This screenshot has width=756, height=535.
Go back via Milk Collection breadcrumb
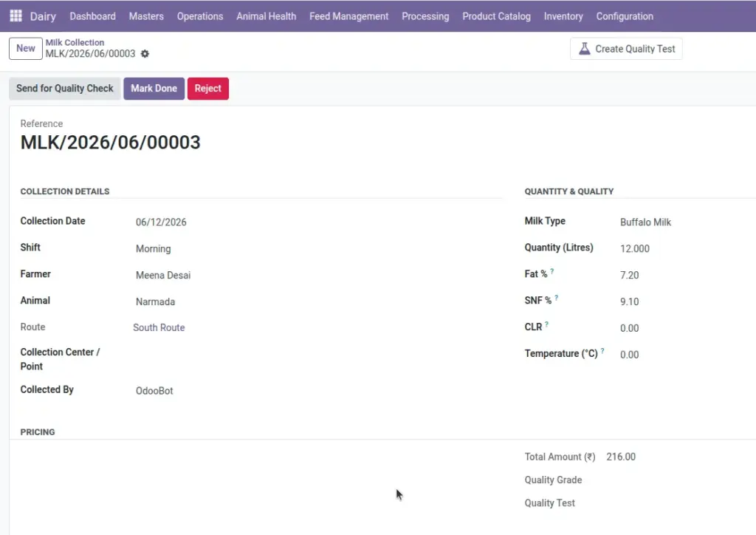click(x=75, y=42)
